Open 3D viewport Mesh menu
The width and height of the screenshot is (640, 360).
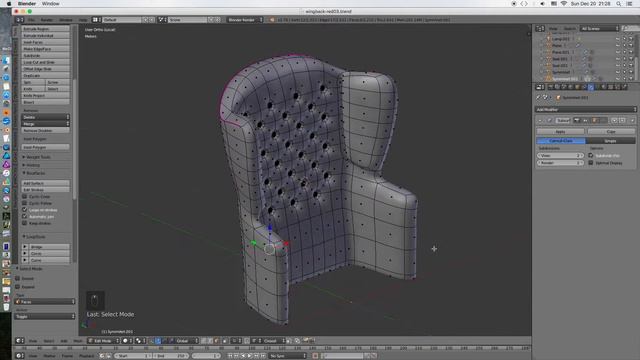[78, 341]
